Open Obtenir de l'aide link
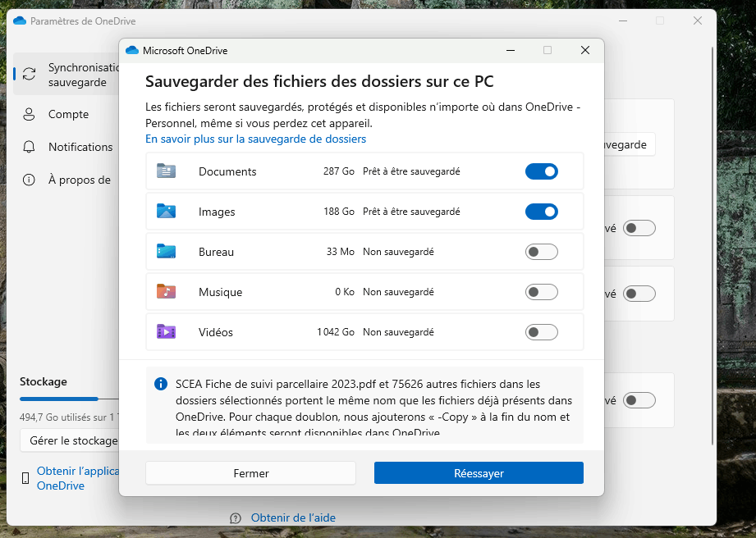 pyautogui.click(x=293, y=517)
